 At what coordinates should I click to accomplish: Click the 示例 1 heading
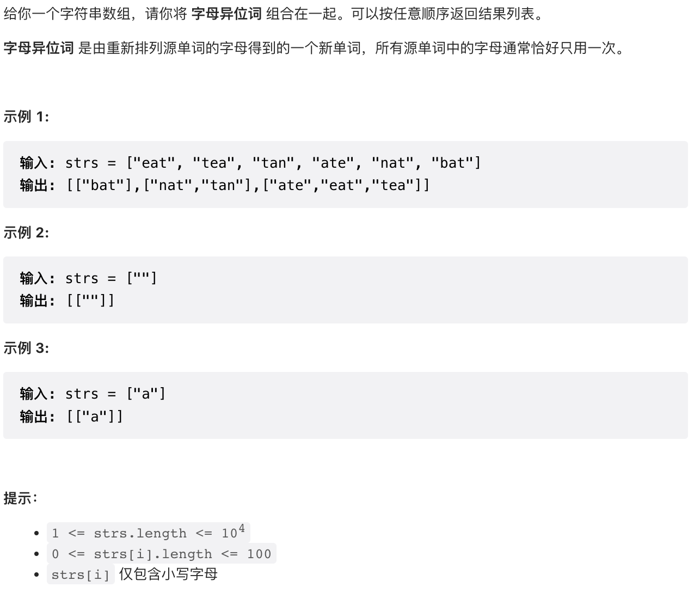click(26, 117)
